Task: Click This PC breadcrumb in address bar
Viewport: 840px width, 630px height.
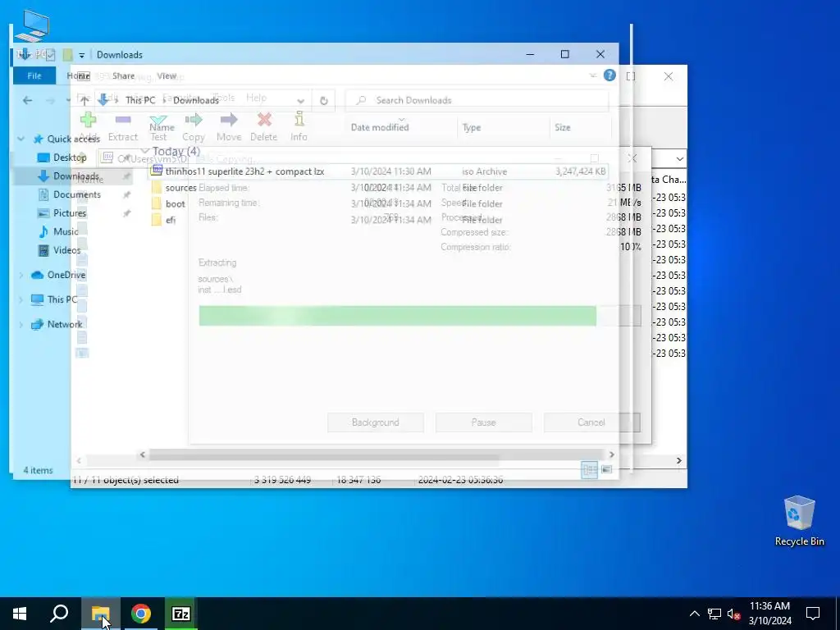Action: click(140, 100)
